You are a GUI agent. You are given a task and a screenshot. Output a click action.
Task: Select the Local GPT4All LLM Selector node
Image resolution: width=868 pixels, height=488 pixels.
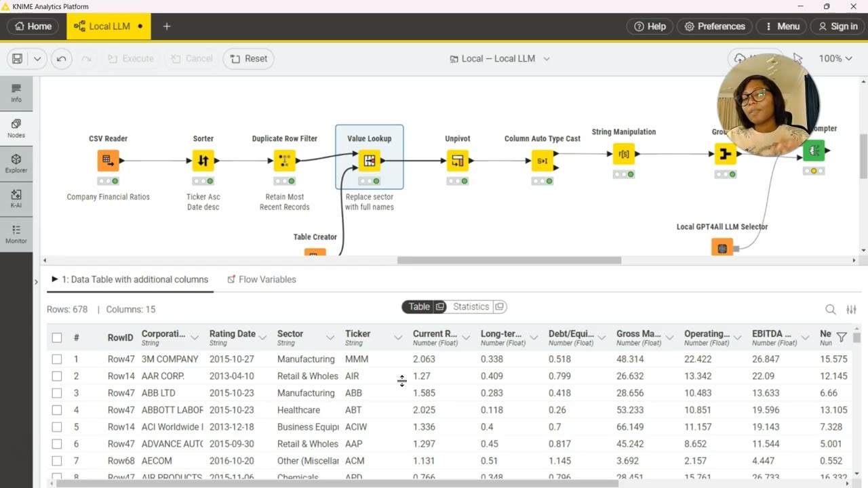coord(722,247)
